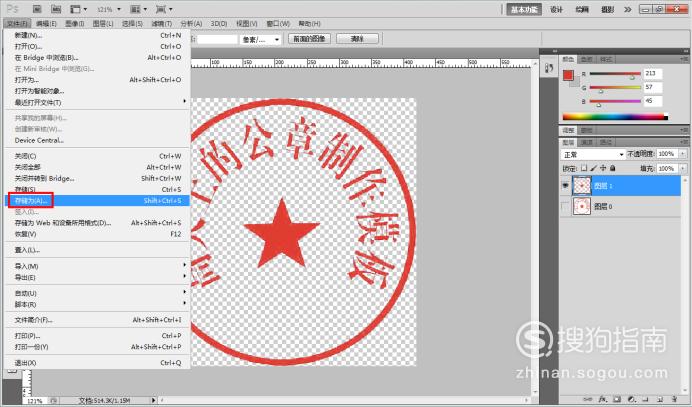Click the foreground color swatch in Color panel
The image size is (692, 407).
tap(568, 75)
